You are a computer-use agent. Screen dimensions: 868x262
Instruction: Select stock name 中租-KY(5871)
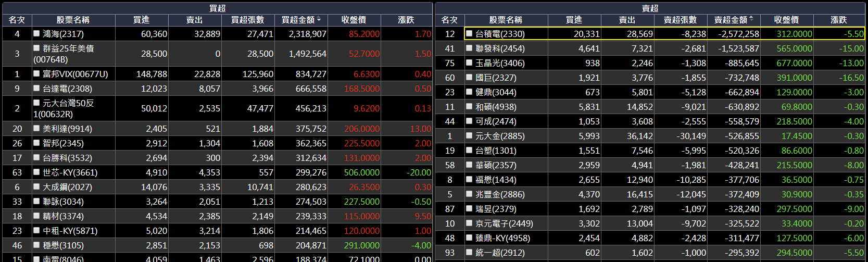(70, 231)
